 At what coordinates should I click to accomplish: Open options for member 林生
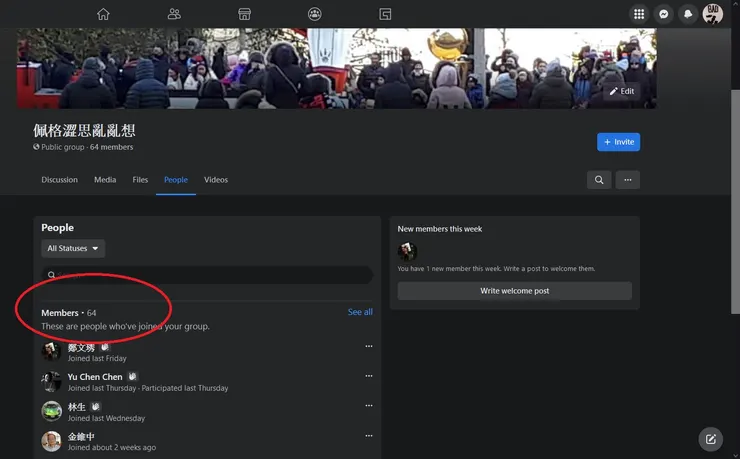(369, 406)
